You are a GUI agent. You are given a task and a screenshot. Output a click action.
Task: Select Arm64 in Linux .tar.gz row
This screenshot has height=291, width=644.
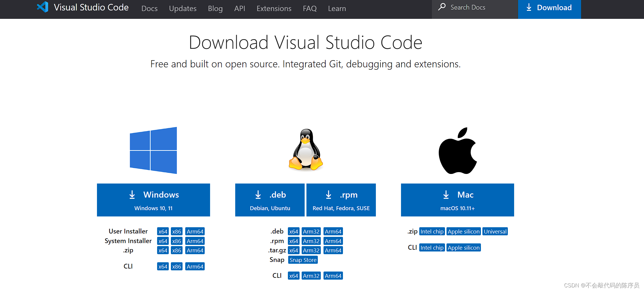pyautogui.click(x=333, y=250)
